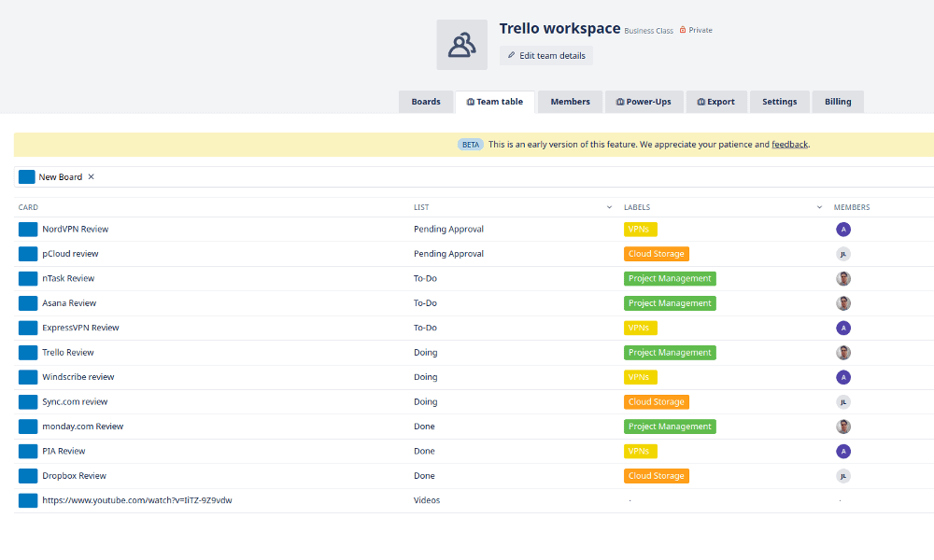Click member avatar JL on Sync.com review row
This screenshot has width=934, height=560.
click(842, 402)
